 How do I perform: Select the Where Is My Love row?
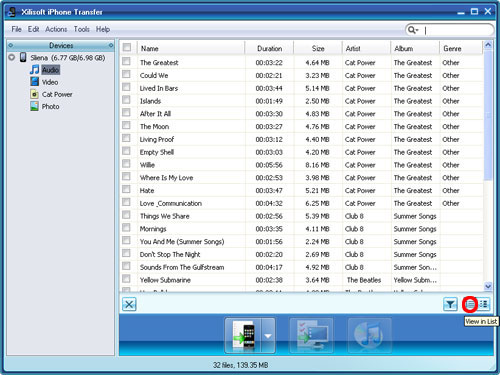click(x=302, y=178)
